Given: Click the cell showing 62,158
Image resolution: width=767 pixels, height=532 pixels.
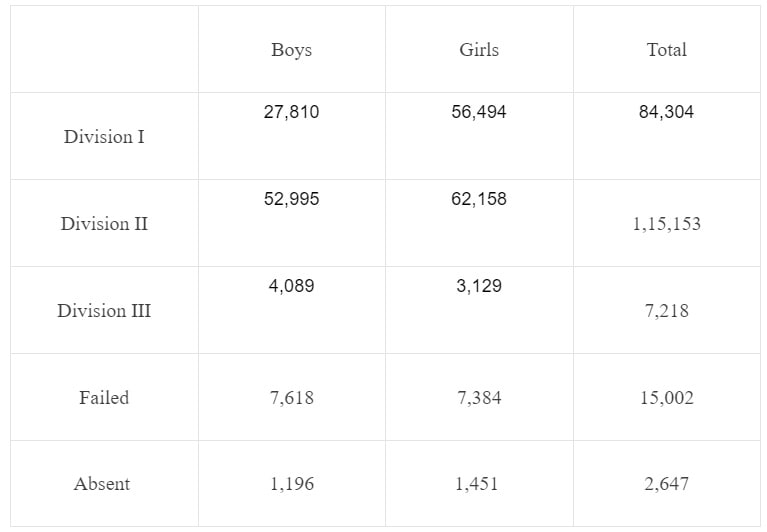Looking at the screenshot, I should click(x=479, y=199).
